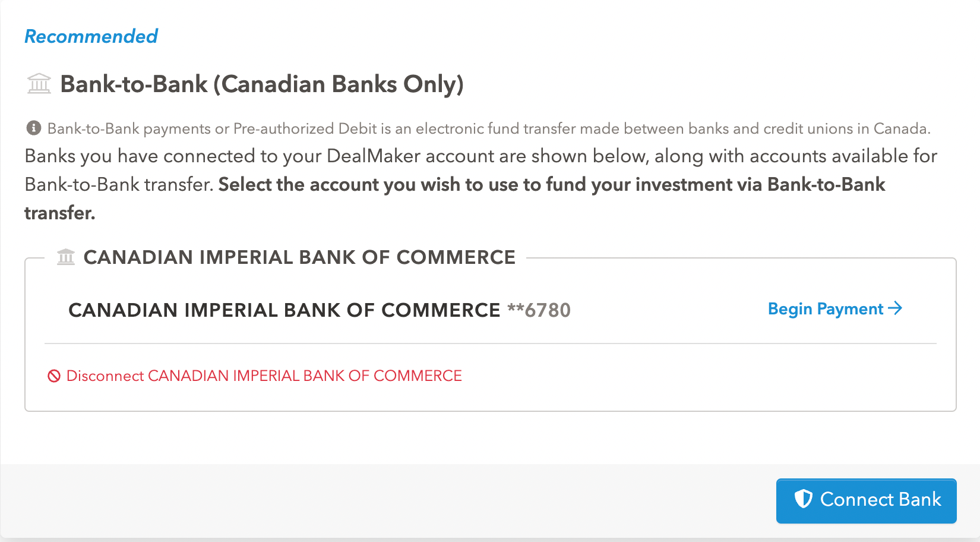The image size is (980, 542).
Task: Select the CIBC account row name
Action: coord(284,310)
